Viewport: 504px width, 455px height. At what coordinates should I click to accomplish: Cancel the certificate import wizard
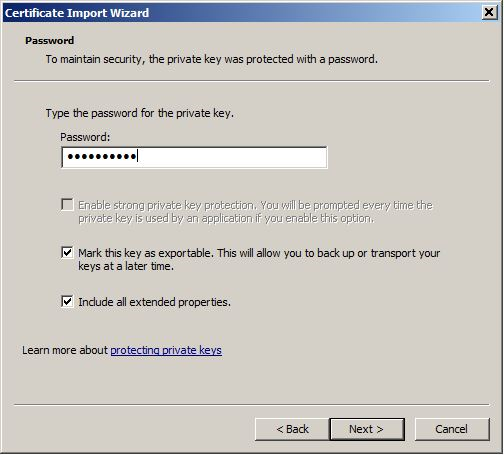click(452, 429)
